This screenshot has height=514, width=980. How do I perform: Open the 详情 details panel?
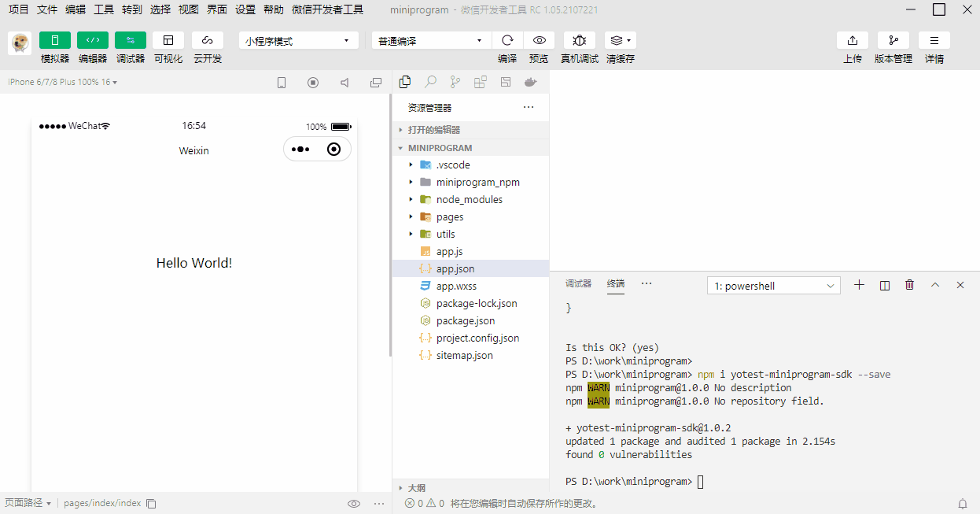point(934,40)
